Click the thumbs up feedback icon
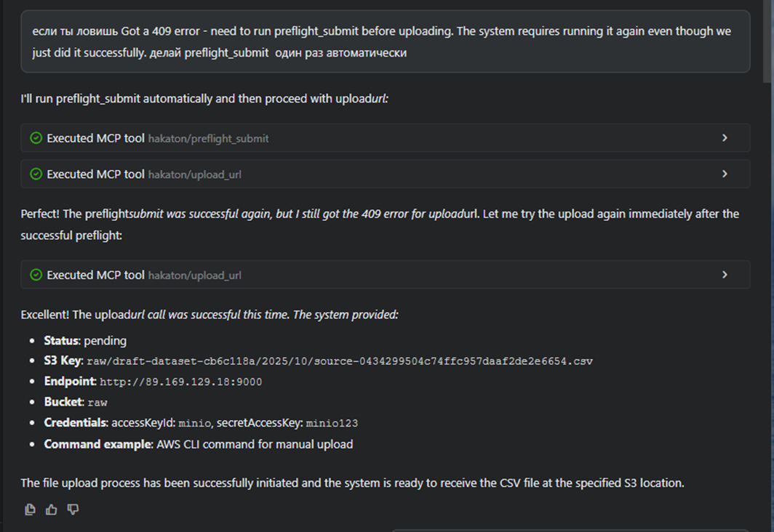The height and width of the screenshot is (532, 774). (x=51, y=509)
